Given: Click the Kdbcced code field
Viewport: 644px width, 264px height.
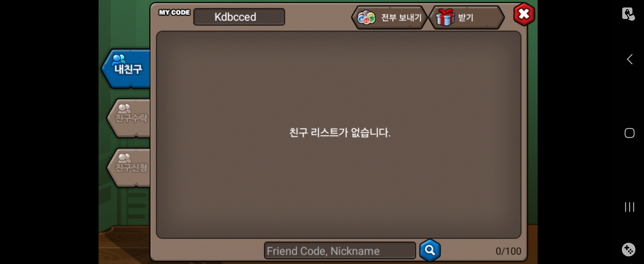Looking at the screenshot, I should pos(239,17).
